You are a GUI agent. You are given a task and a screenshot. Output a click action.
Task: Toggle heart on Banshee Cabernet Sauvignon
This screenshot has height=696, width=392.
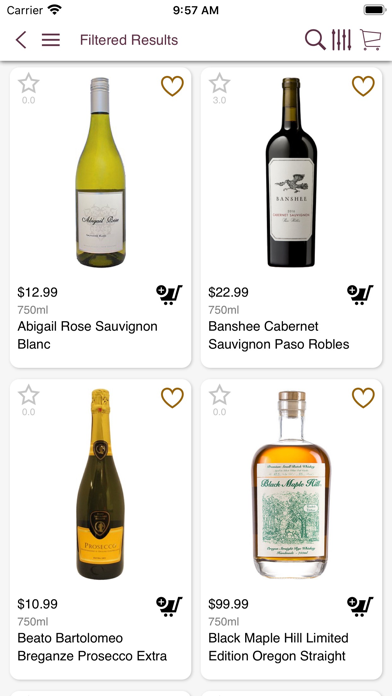(x=363, y=86)
